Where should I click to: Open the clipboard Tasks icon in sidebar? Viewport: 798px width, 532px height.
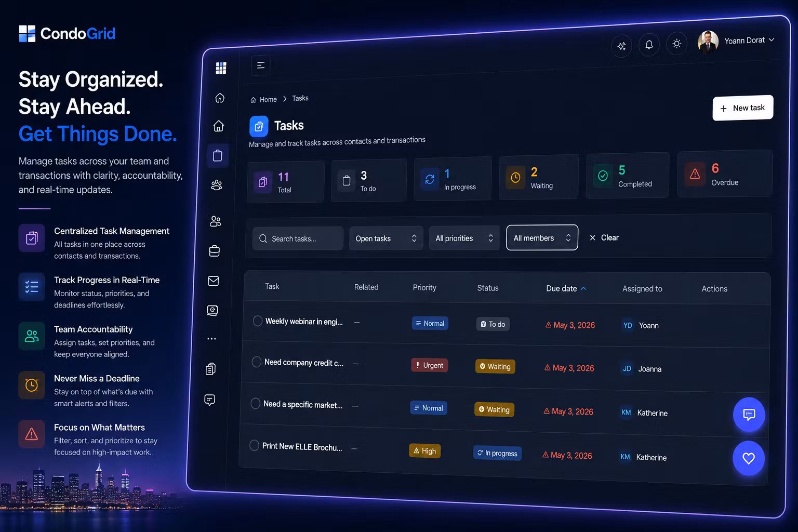point(218,155)
